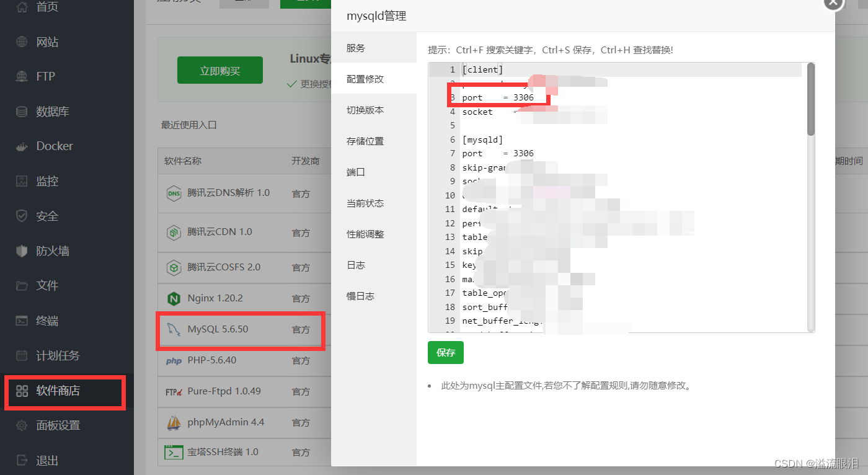Open the 存储位置 tab
The width and height of the screenshot is (868, 475).
coord(374,141)
